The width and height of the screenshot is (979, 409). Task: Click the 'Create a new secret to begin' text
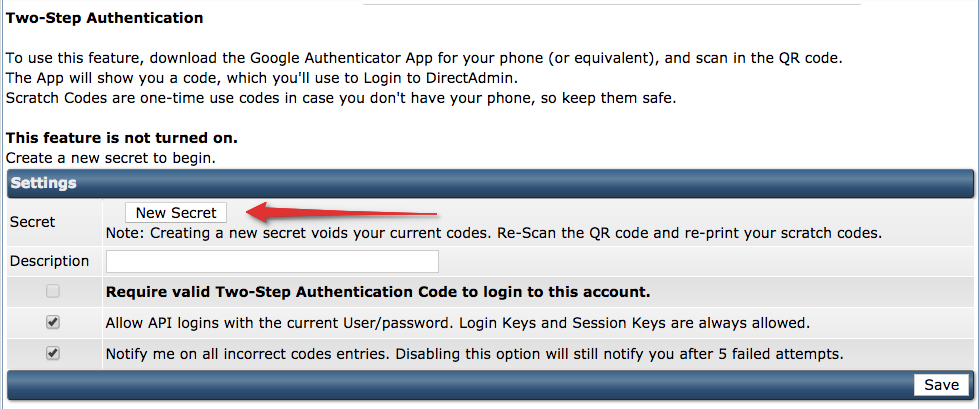pos(111,157)
